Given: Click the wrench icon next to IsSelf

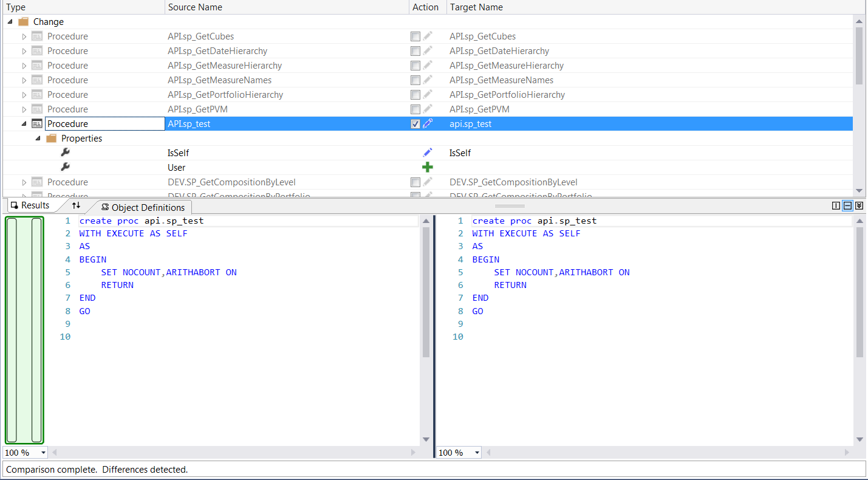Looking at the screenshot, I should (66, 153).
